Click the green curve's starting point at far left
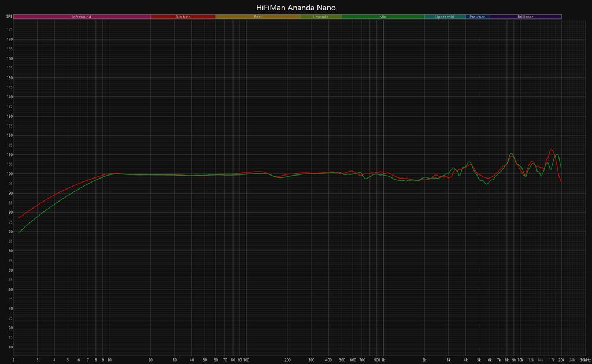592x364 pixels. [x=20, y=232]
